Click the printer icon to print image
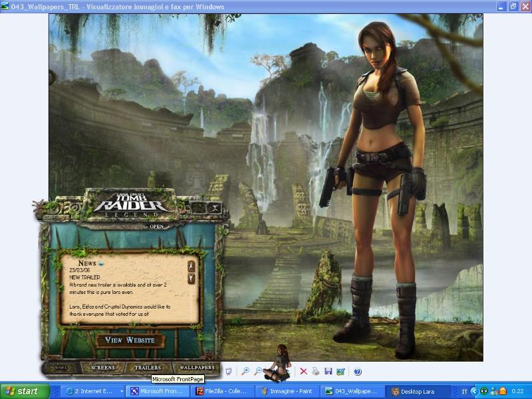This screenshot has width=532, height=399. click(316, 372)
